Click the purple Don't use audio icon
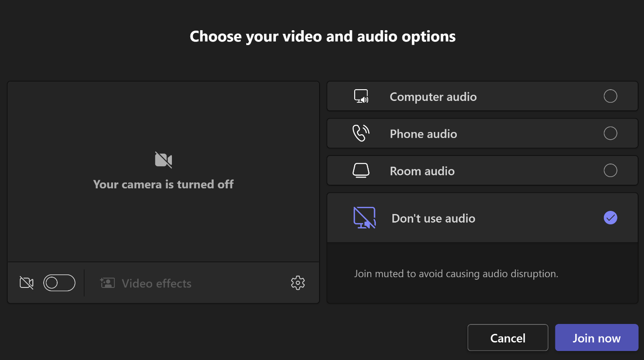 (365, 218)
